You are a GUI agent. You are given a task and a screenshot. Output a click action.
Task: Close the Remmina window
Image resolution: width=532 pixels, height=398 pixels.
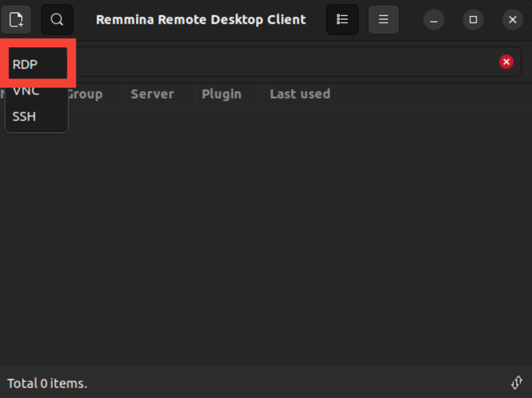pos(513,20)
